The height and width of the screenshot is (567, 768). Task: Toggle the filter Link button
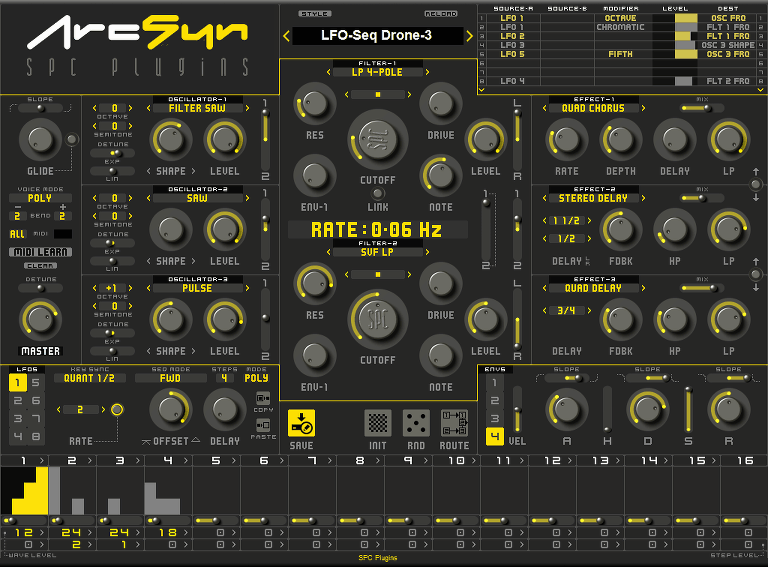(x=378, y=193)
